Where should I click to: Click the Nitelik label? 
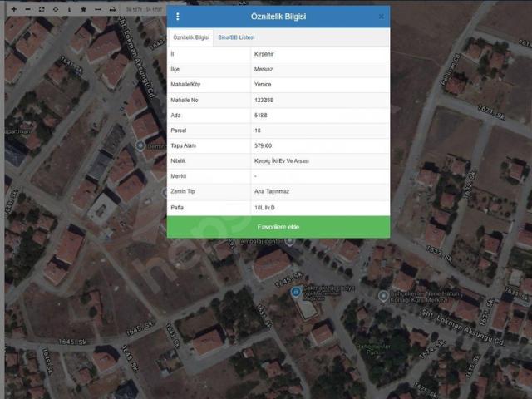click(x=178, y=160)
